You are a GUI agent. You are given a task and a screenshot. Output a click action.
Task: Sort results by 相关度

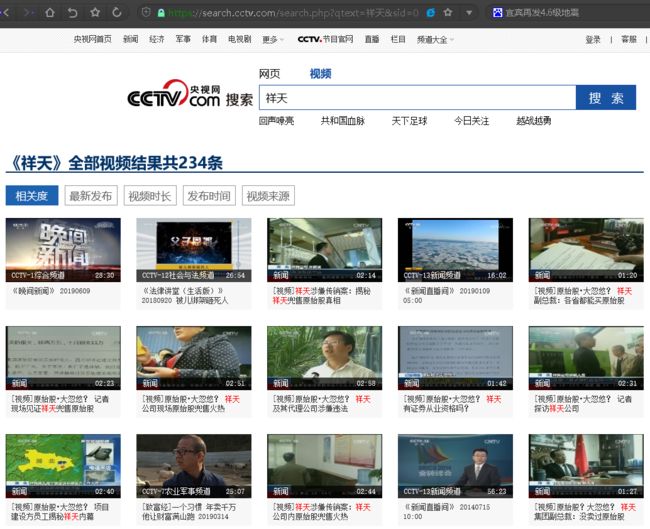point(32,196)
